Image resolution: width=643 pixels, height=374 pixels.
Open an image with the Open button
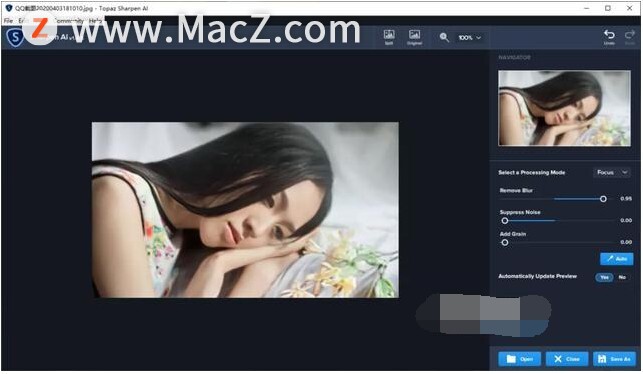520,359
